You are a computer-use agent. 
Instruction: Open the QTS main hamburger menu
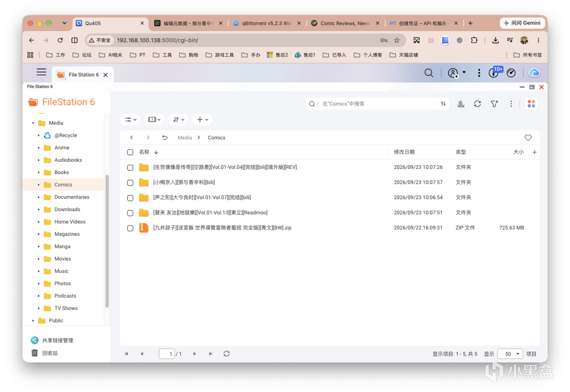point(41,72)
